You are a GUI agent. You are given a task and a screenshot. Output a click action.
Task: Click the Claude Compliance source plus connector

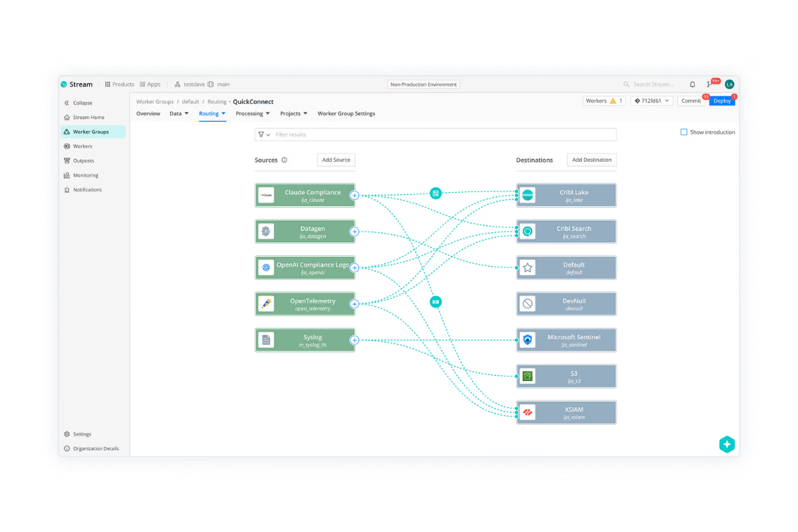[x=354, y=196]
